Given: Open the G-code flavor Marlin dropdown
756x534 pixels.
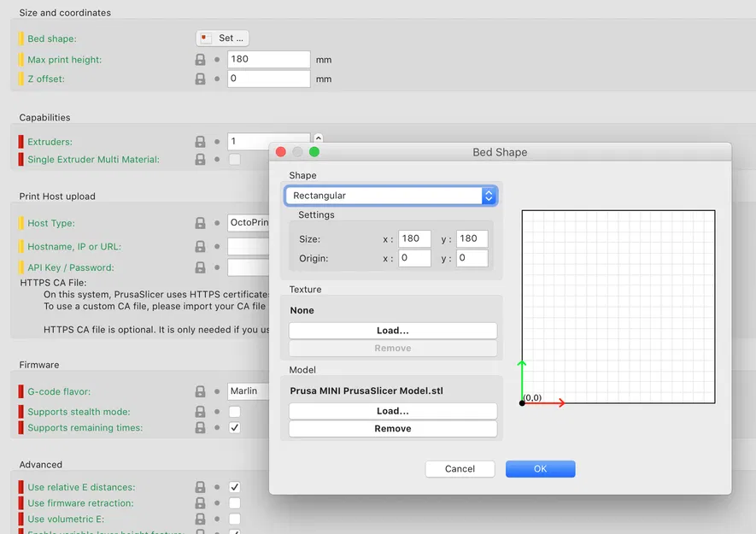Looking at the screenshot, I should coord(249,390).
